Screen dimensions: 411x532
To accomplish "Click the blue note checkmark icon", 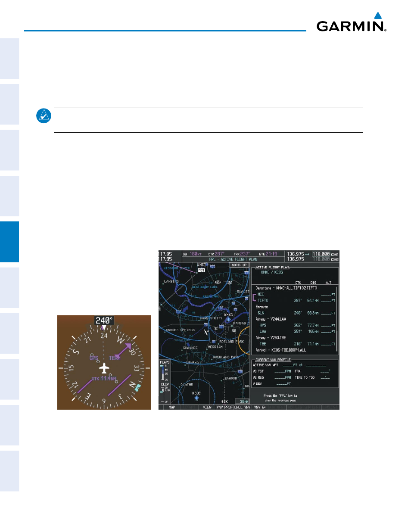I will (44, 116).
